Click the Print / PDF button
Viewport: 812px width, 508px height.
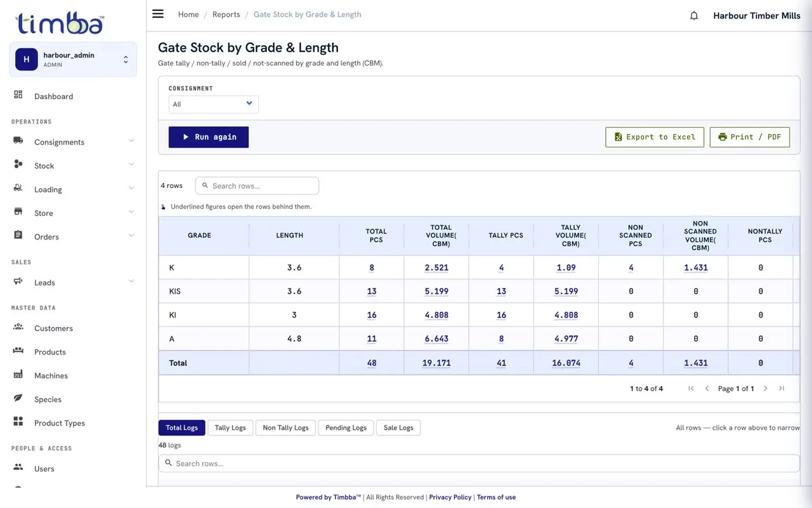[750, 137]
